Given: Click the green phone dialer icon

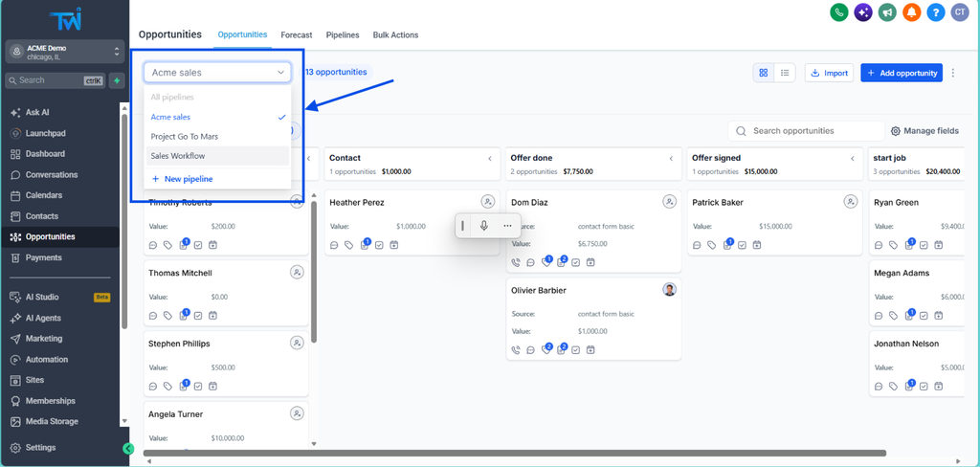Looking at the screenshot, I should [x=838, y=11].
